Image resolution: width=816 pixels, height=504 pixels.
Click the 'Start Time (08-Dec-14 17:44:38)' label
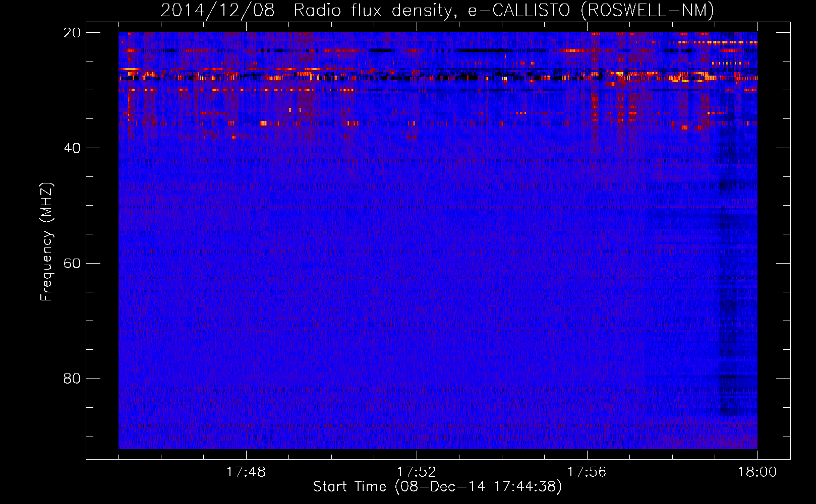tap(437, 487)
